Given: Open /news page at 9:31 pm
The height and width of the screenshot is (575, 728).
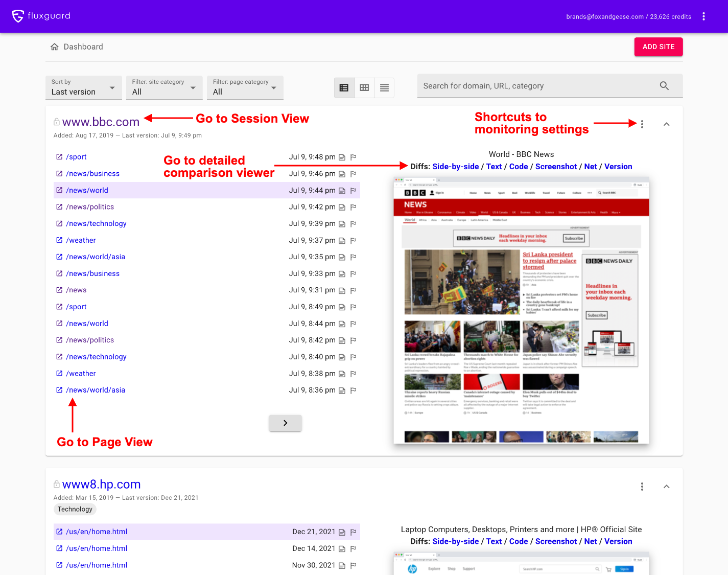Looking at the screenshot, I should (76, 290).
